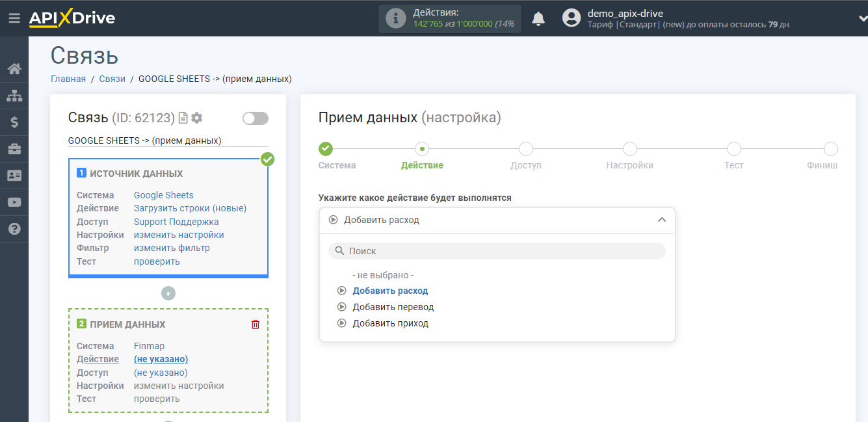Click Доступ (не указано) in receiver block
This screenshot has width=868, height=422.
click(161, 373)
